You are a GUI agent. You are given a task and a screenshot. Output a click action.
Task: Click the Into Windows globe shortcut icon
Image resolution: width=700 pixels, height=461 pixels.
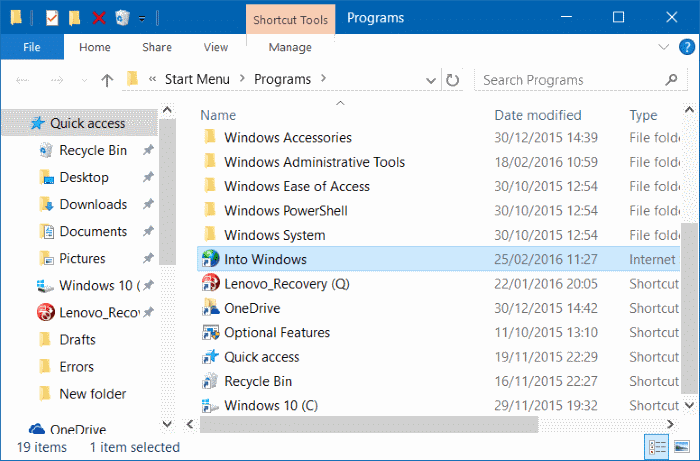click(x=210, y=259)
